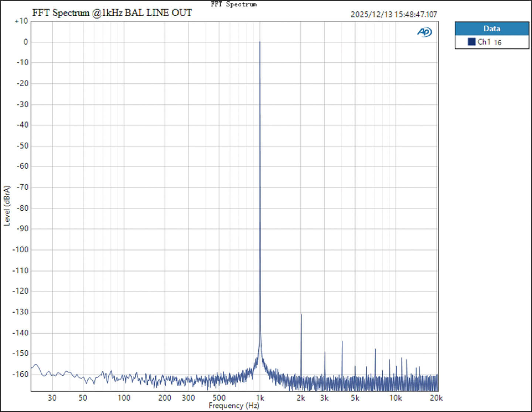Click the small 'FFT Spectrum' heading at top
This screenshot has height=412, width=532.
coord(233,4)
